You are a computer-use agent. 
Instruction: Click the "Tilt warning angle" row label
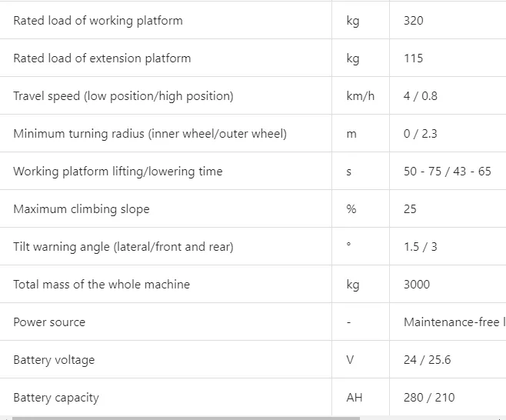tap(123, 247)
